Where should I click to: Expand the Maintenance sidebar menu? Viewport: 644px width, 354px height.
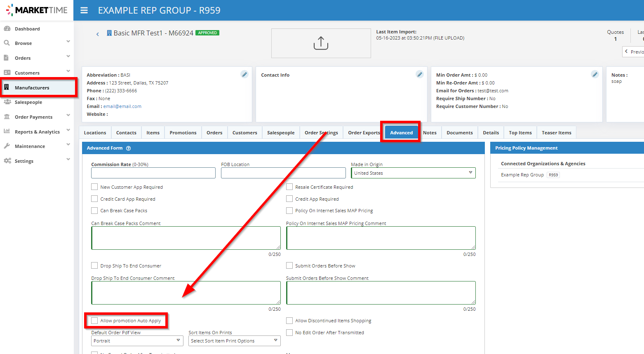tap(68, 145)
